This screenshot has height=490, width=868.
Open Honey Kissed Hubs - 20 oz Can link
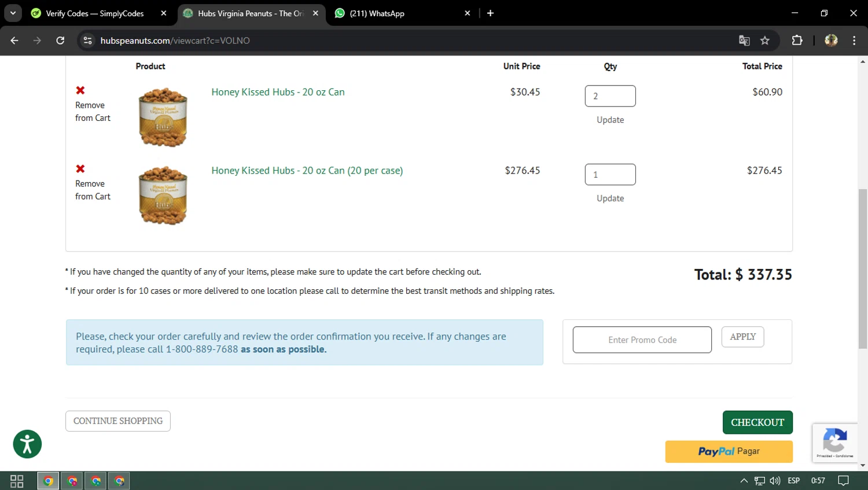point(278,92)
